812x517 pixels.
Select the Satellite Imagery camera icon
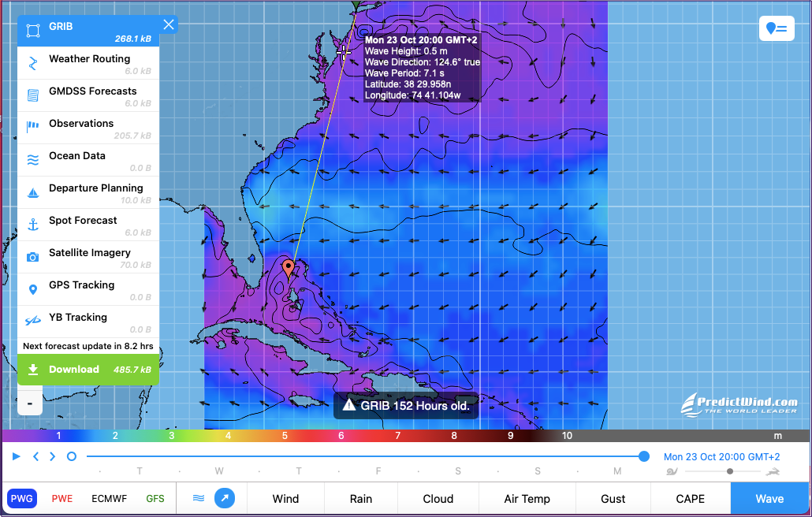pos(33,258)
